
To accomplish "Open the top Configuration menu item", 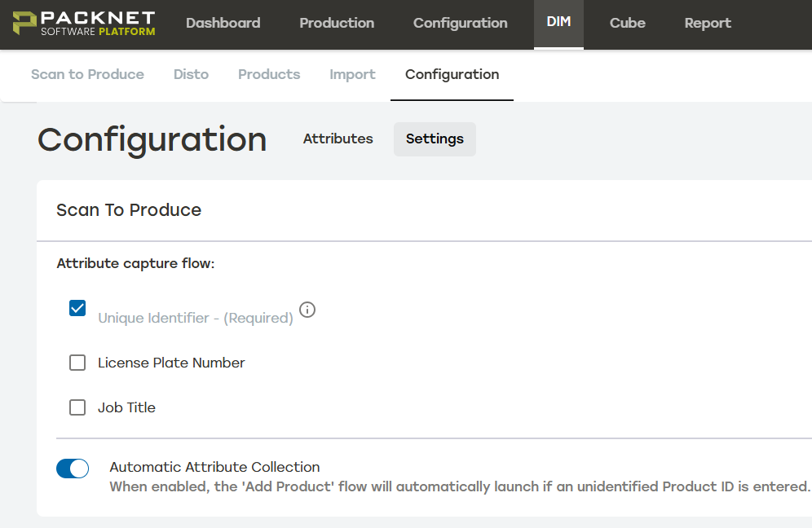I will click(460, 23).
